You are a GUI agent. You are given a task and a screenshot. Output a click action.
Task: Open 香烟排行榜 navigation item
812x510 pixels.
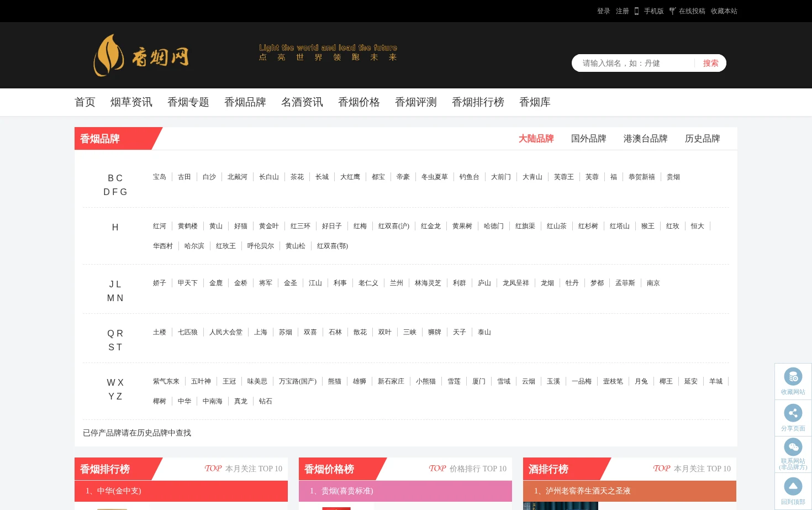[478, 102]
